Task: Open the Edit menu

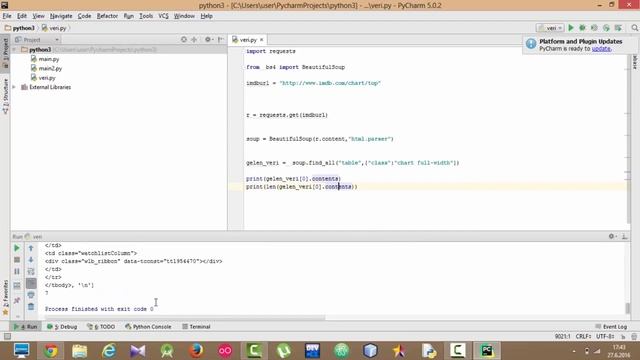Action: click(x=22, y=16)
